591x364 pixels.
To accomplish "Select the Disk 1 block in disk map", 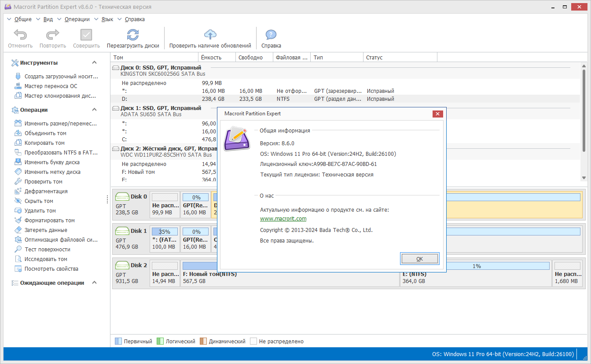I will [x=131, y=239].
